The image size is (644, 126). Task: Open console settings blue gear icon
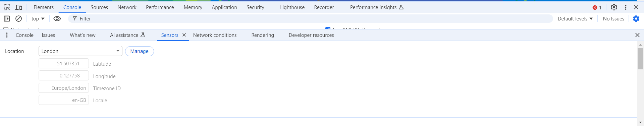[x=636, y=19]
